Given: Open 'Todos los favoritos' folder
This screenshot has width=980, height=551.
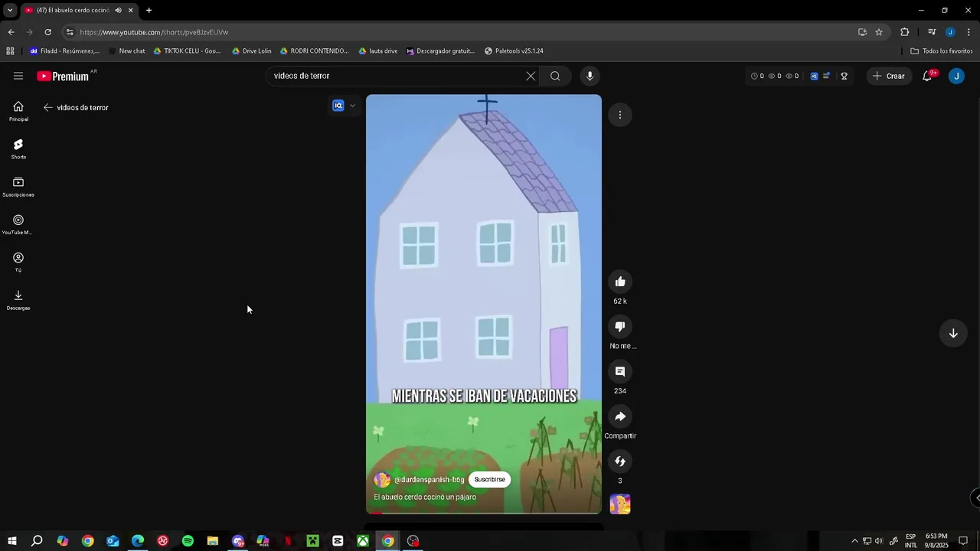Looking at the screenshot, I should 942,51.
